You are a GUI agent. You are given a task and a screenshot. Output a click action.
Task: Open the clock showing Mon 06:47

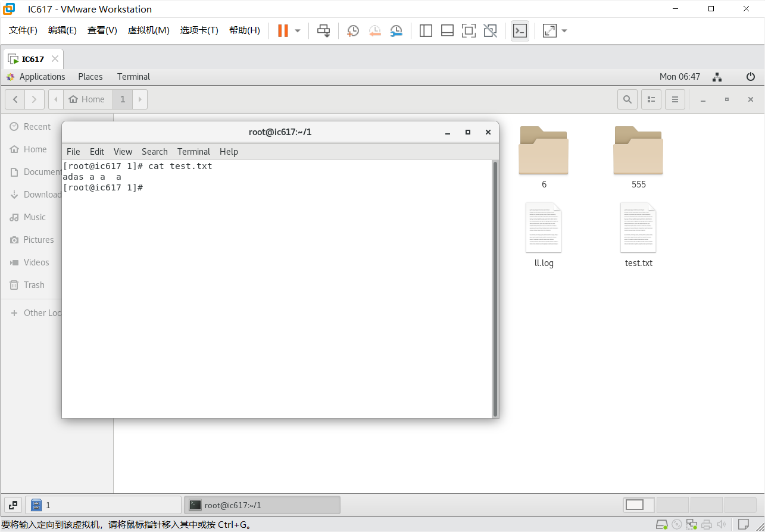pyautogui.click(x=680, y=77)
